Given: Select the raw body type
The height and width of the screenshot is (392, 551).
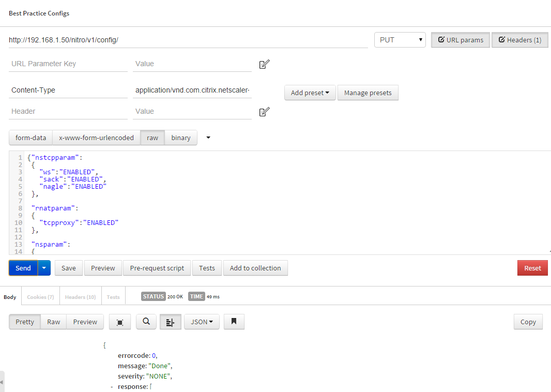Looking at the screenshot, I should pos(152,138).
